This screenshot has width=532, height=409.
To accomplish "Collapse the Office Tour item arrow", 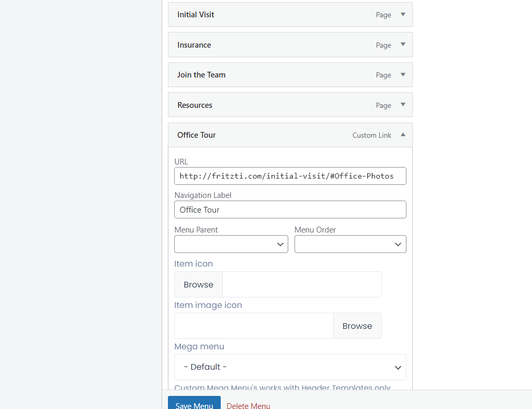I will (x=403, y=135).
